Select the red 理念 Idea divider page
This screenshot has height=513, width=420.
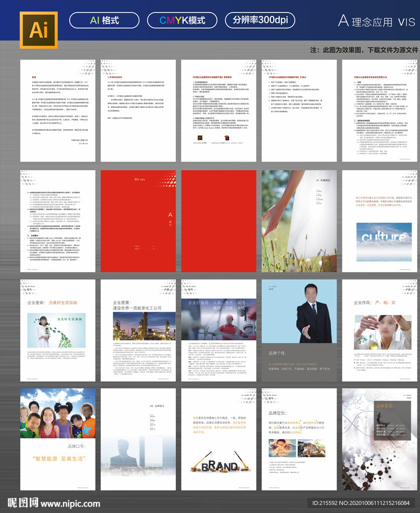point(138,221)
